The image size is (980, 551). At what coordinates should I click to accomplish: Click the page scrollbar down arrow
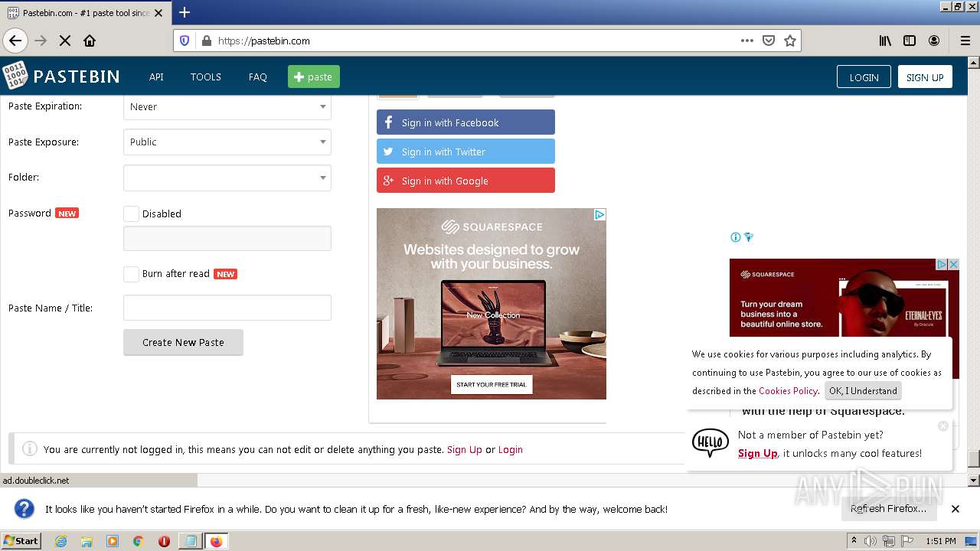[974, 481]
